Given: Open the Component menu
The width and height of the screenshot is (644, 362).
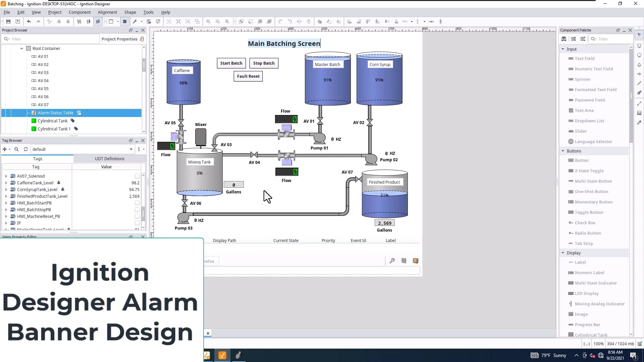Looking at the screenshot, I should [x=79, y=12].
